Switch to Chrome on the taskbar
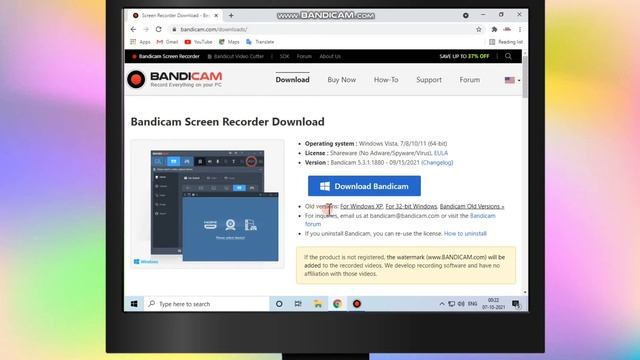 (x=337, y=304)
